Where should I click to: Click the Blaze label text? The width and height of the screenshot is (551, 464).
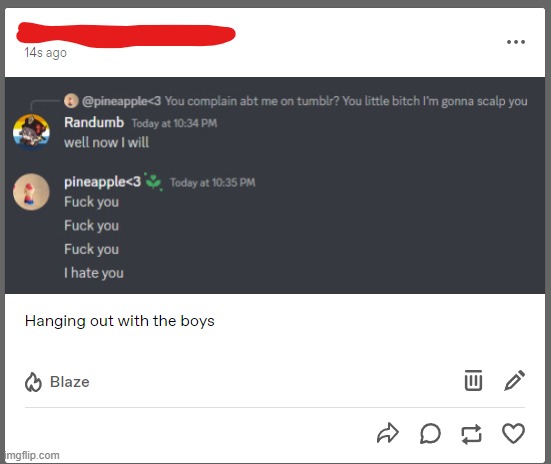pyautogui.click(x=70, y=382)
